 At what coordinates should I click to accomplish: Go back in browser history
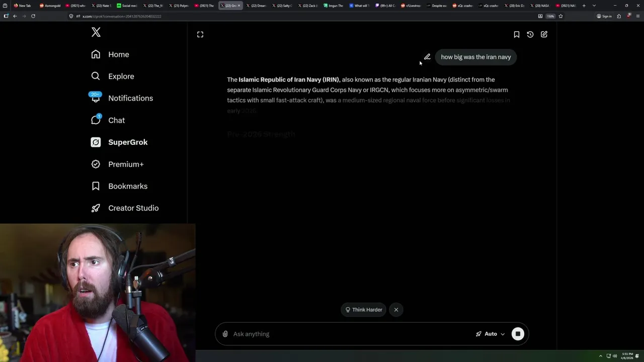click(15, 16)
